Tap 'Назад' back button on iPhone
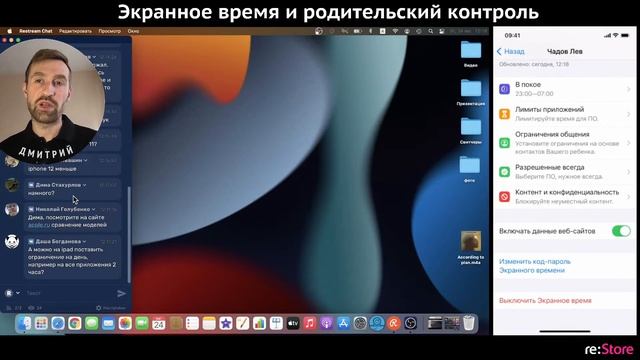 [x=511, y=51]
